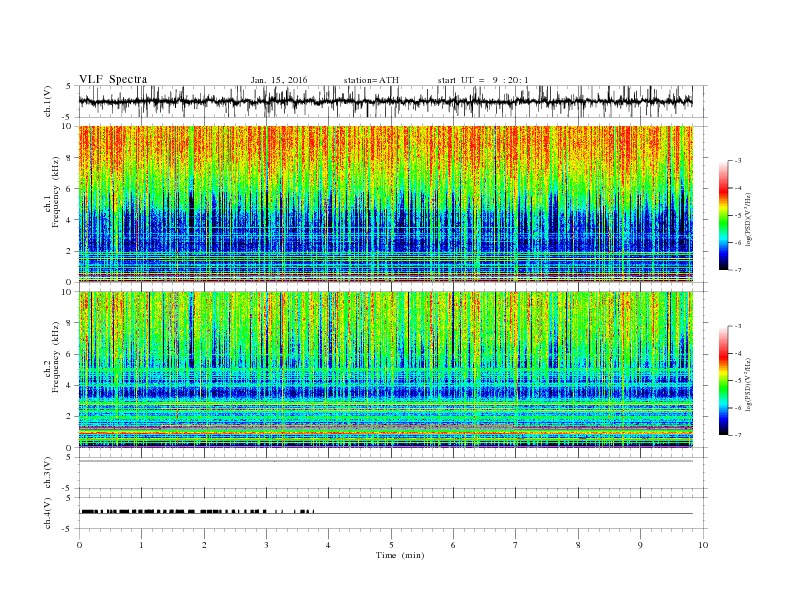Click the ch.2 colorbar "log(PSD)(V²/Hz)" label
792x612 pixels.
click(x=748, y=385)
